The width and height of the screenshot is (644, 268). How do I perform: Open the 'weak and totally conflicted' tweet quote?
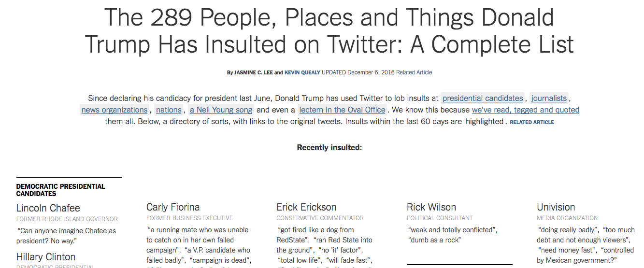[x=452, y=230]
